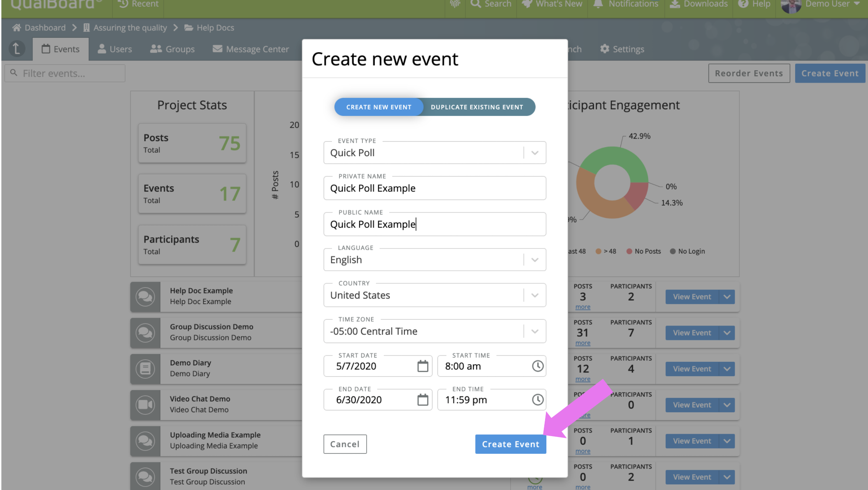Switch to Duplicate Existing Event mode
This screenshot has height=490, width=868.
click(477, 107)
